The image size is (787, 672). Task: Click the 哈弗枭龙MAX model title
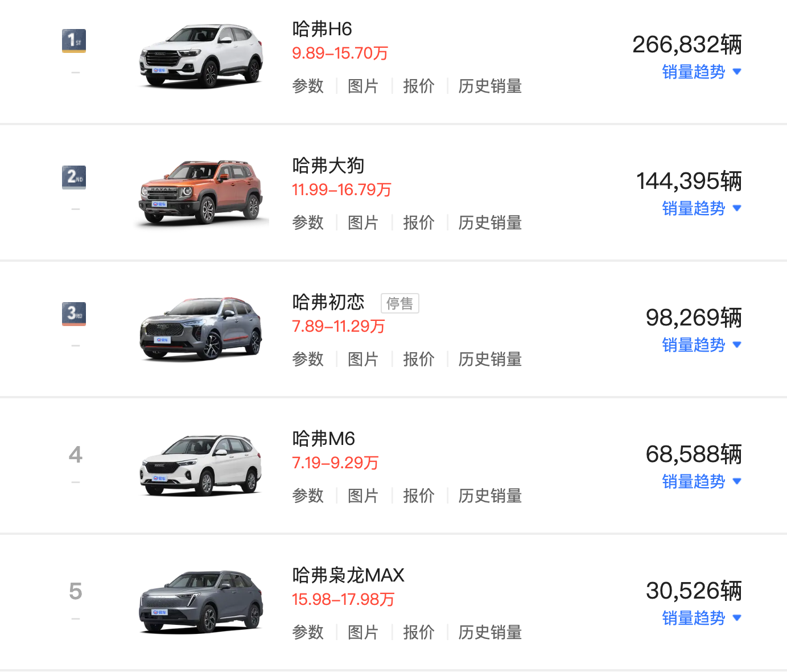[348, 575]
